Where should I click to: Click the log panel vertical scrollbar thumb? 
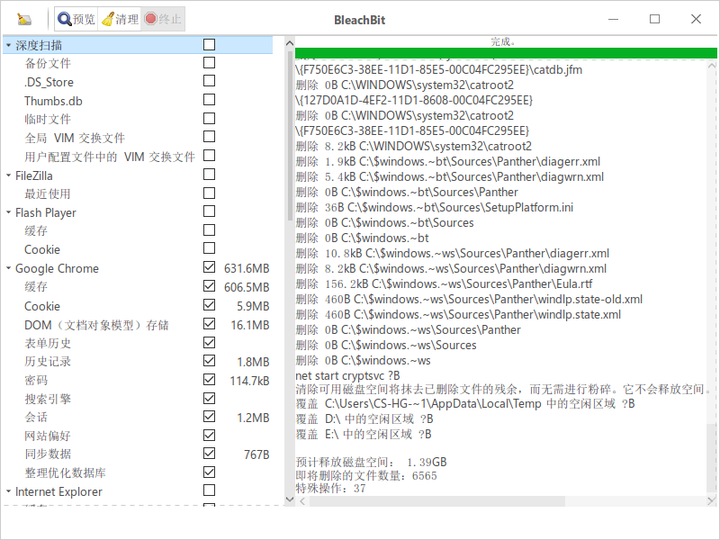click(712, 458)
